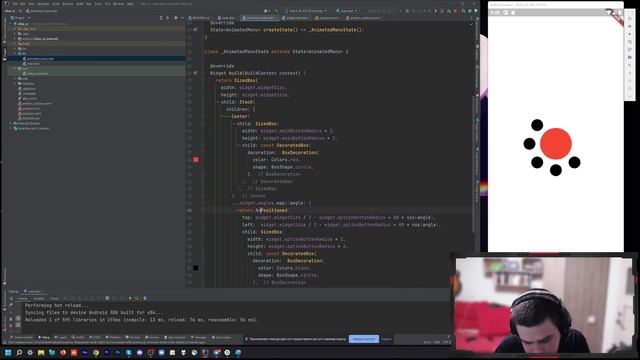Collapse the lib folder in project tree
Screen dimensions: 640x360
tap(15, 53)
